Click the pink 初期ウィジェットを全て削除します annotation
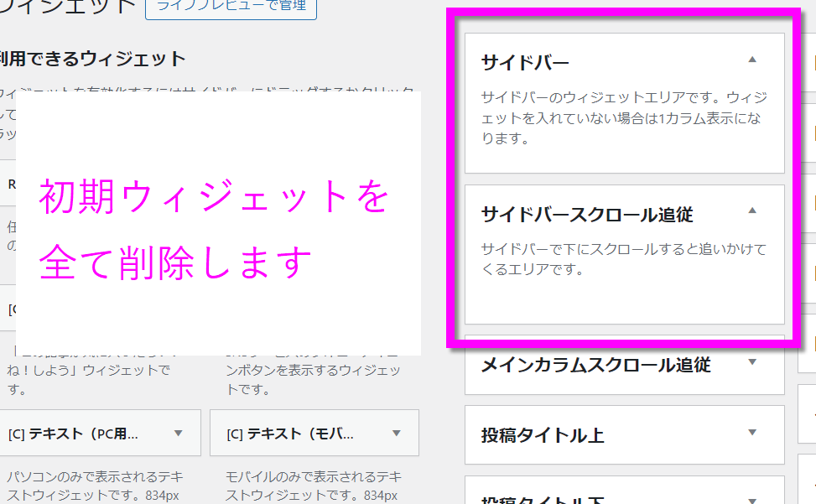 coord(214,228)
